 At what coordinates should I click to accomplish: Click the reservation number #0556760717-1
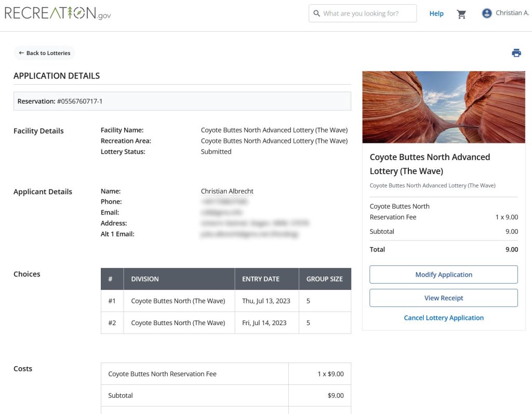[x=79, y=101]
